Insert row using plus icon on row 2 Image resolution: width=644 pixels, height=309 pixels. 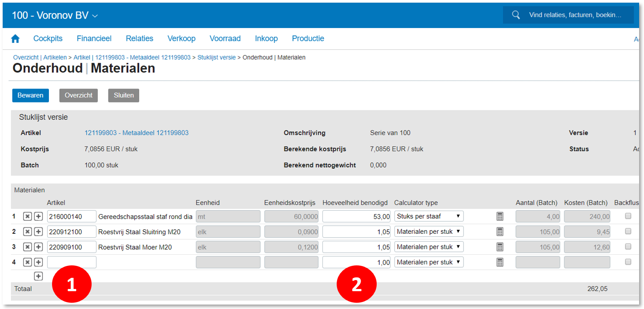pyautogui.click(x=38, y=232)
